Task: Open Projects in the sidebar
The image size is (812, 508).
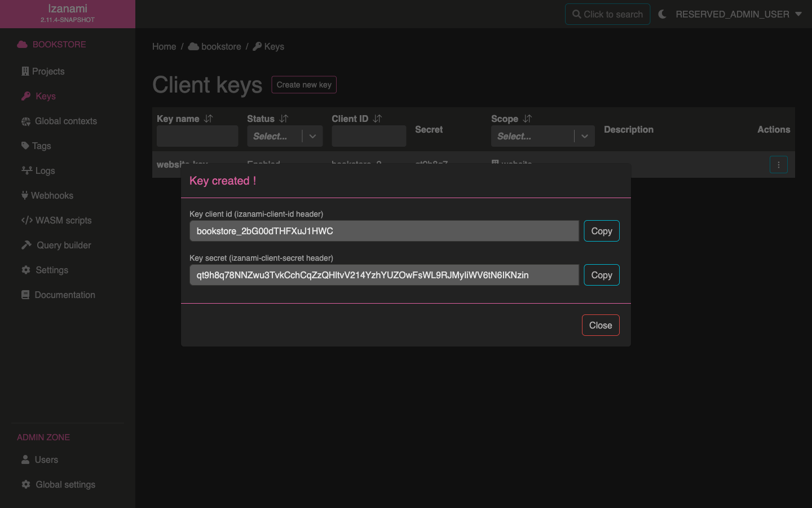Action: tap(48, 71)
